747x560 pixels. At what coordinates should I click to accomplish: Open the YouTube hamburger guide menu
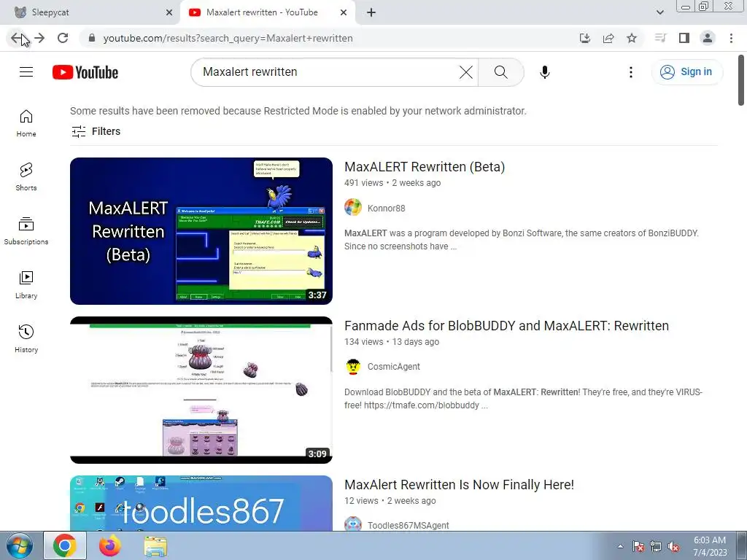(26, 72)
